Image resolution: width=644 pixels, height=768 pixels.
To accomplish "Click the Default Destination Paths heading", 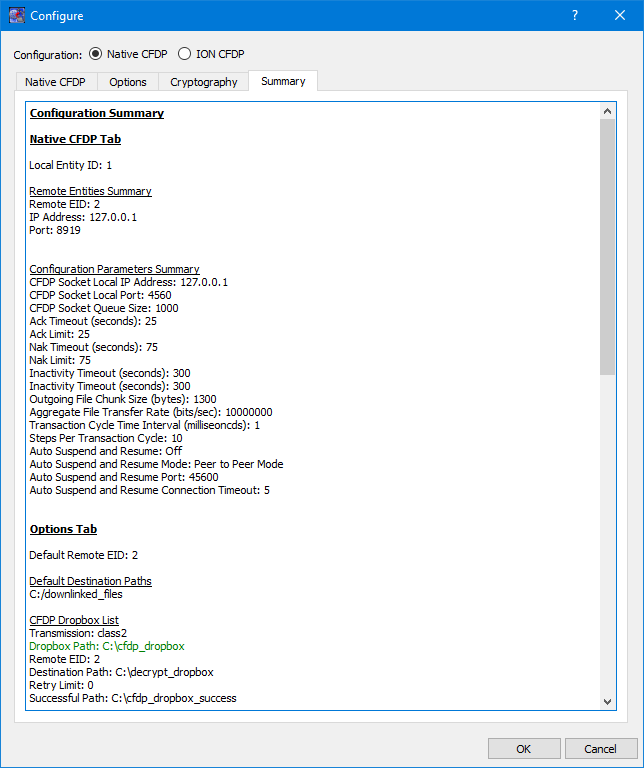I will [90, 581].
